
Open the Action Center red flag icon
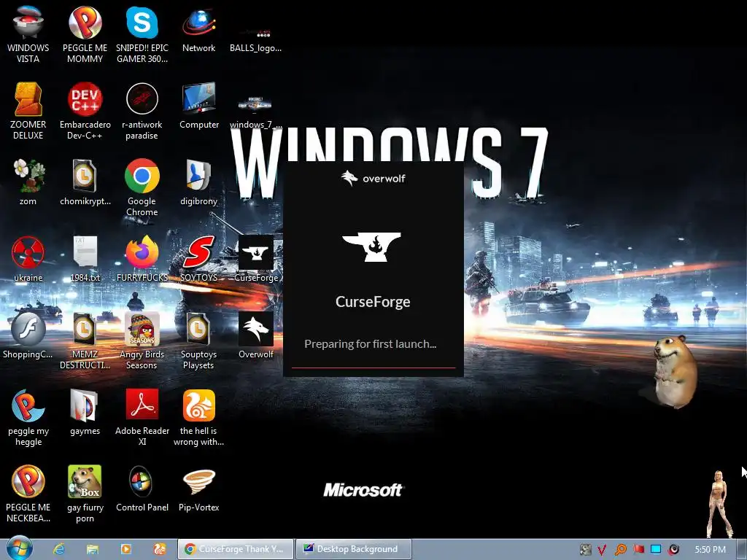pos(638,550)
